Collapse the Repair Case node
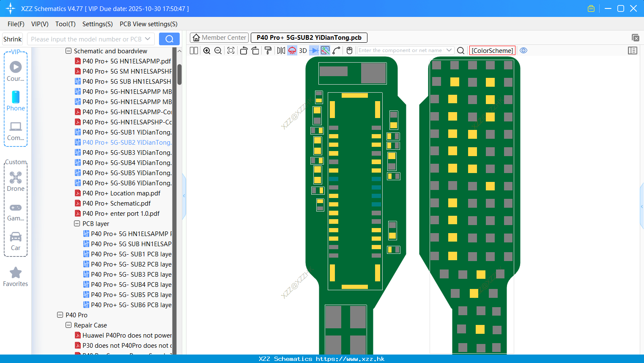Viewport: 644px width, 363px height. pyautogui.click(x=69, y=325)
